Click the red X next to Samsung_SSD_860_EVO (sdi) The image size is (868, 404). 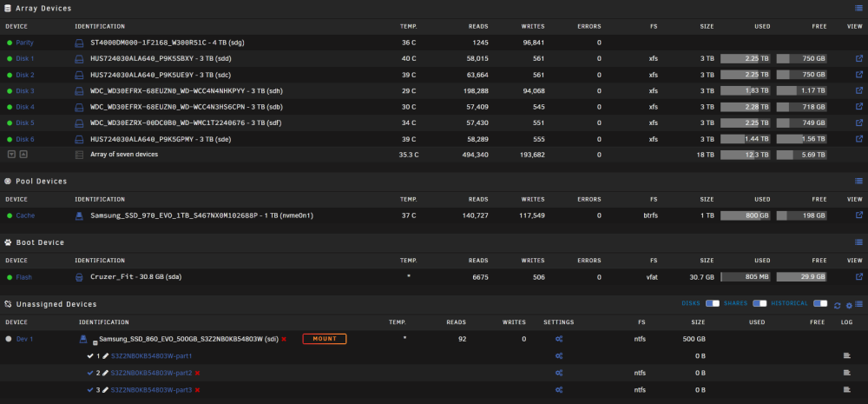[x=284, y=339]
